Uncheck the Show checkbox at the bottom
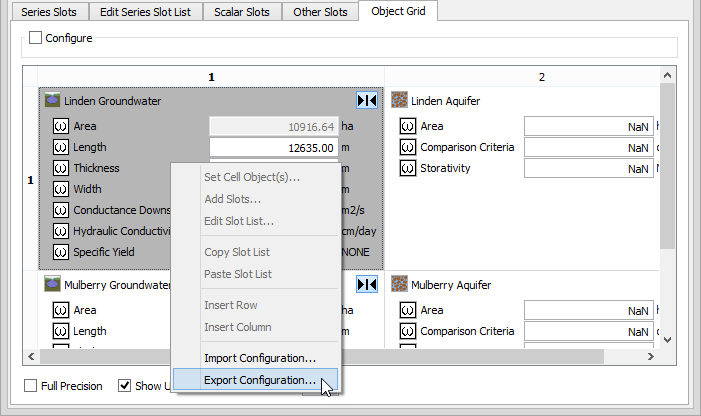Screen dimensions: 701x416 click(x=125, y=386)
